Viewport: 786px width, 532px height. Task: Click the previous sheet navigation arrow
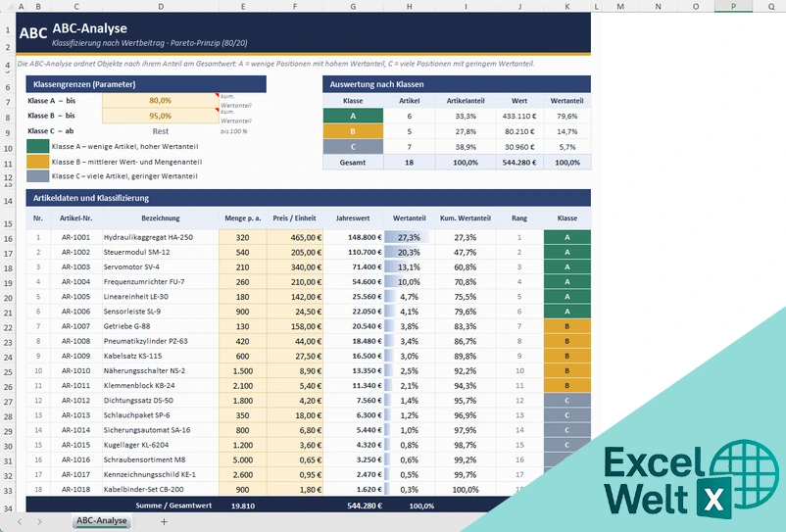(20, 521)
